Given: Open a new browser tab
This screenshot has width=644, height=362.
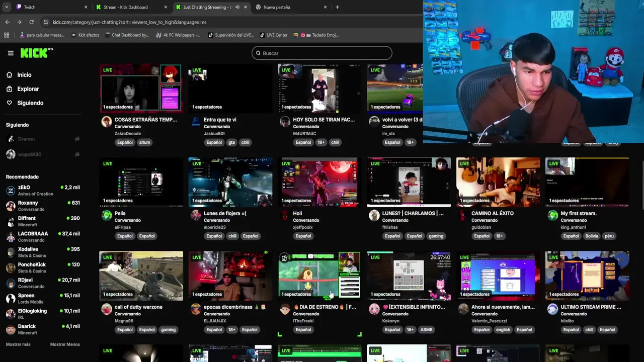Looking at the screenshot, I should coord(337,7).
